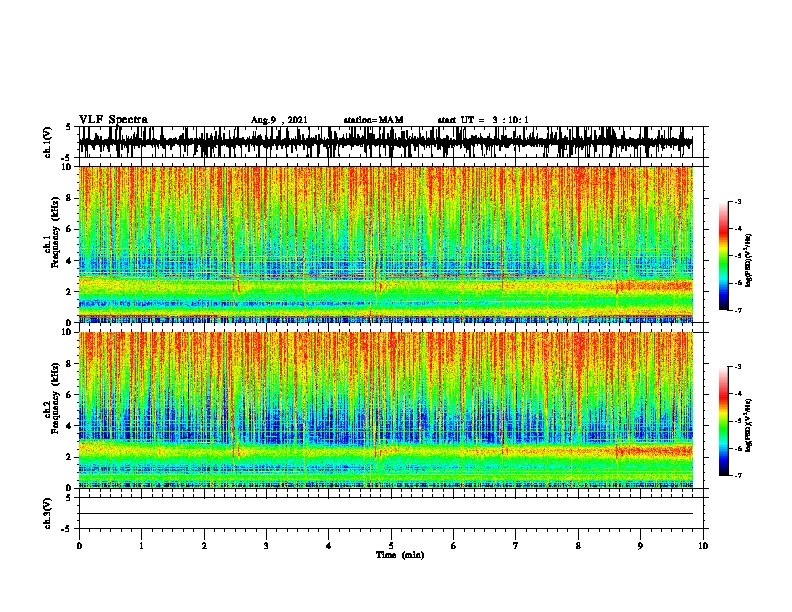The width and height of the screenshot is (792, 612).
Task: Click time-axis tick label "9"
Action: 640,546
